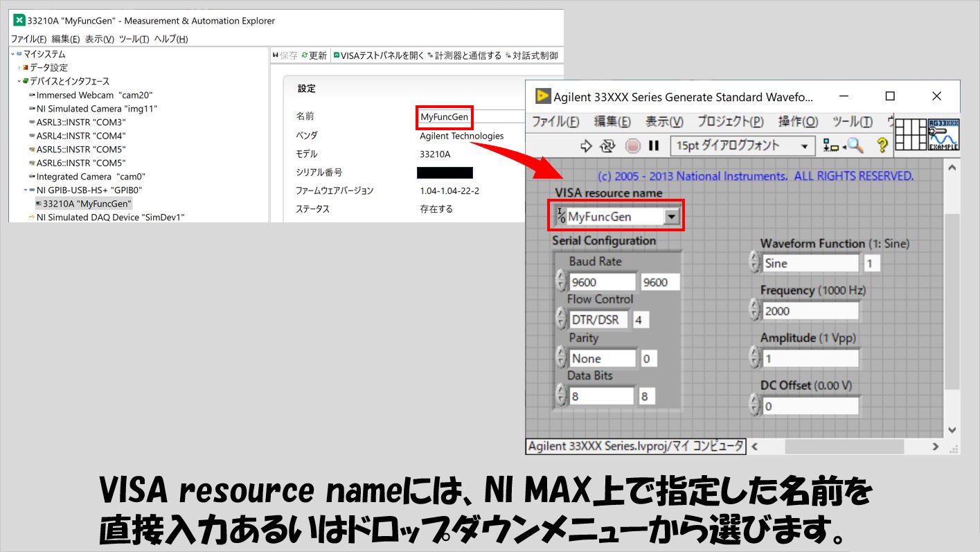
Task: Click the 名前 field containing MyFuncGen in MAX
Action: (471, 116)
